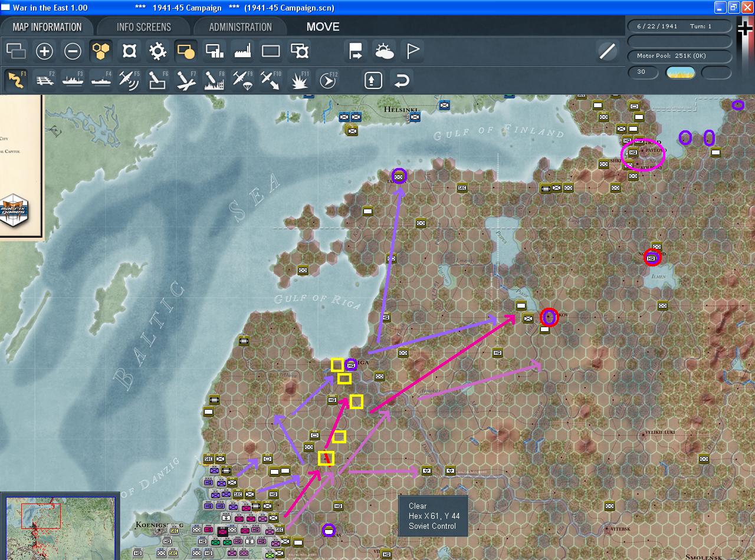The image size is (755, 560).
Task: Click the gear-shaped toolbar icon
Action: pos(157,51)
